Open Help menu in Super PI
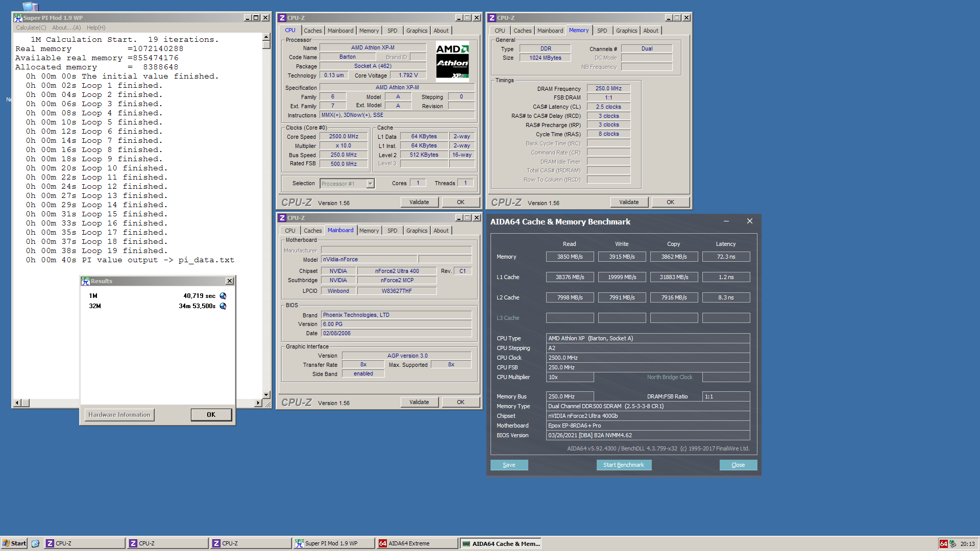Image resolution: width=980 pixels, height=551 pixels. pyautogui.click(x=96, y=28)
